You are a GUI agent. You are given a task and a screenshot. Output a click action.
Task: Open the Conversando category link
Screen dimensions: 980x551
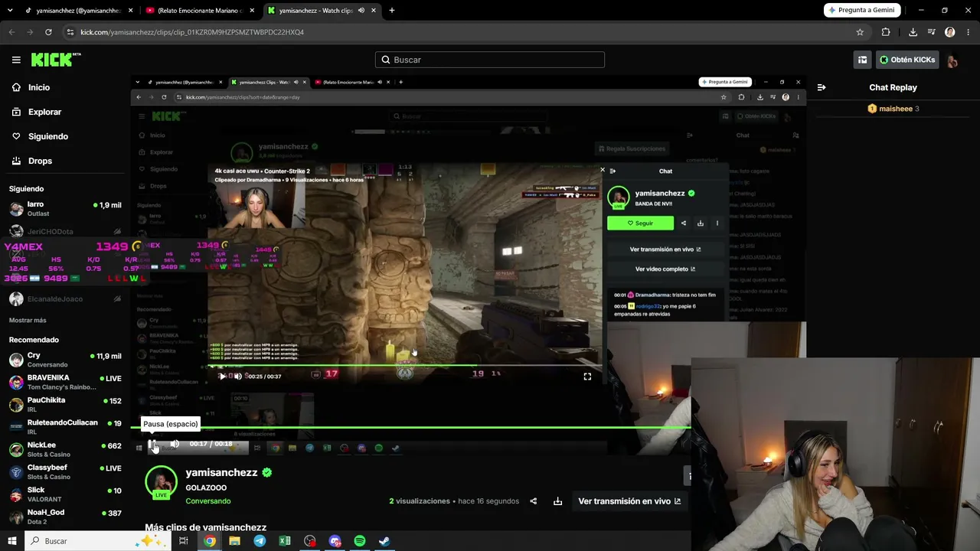207,501
